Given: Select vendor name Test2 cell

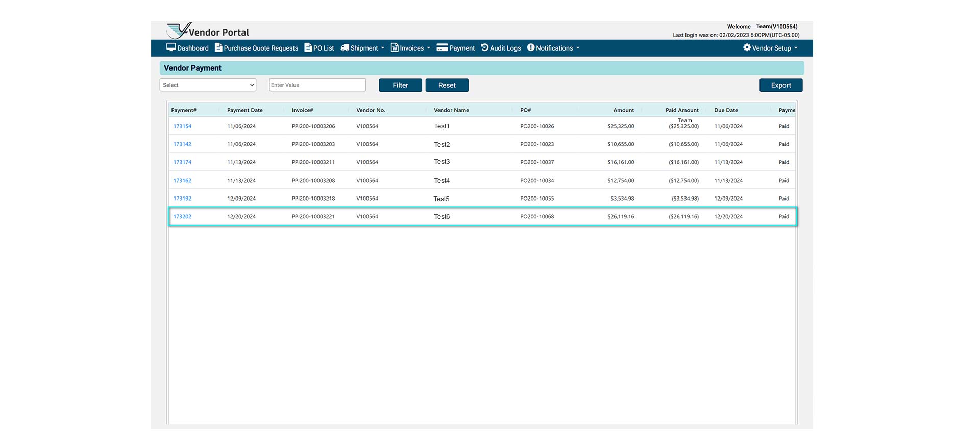Looking at the screenshot, I should click(442, 145).
